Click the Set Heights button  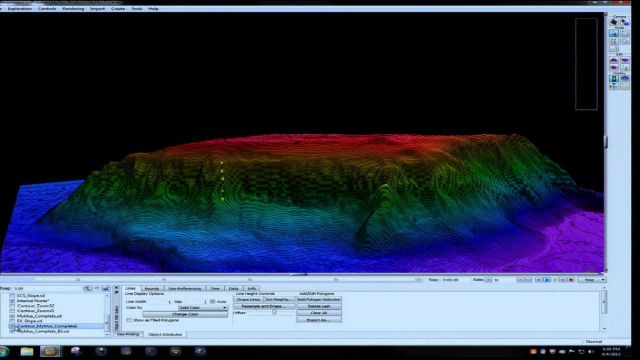coord(279,300)
